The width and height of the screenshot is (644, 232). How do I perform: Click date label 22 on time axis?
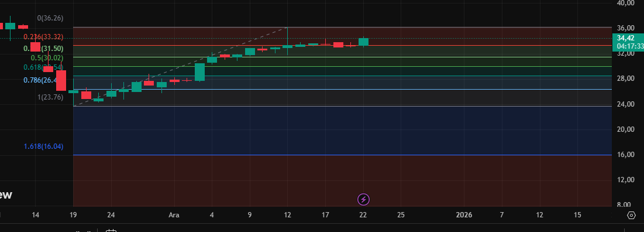click(363, 215)
